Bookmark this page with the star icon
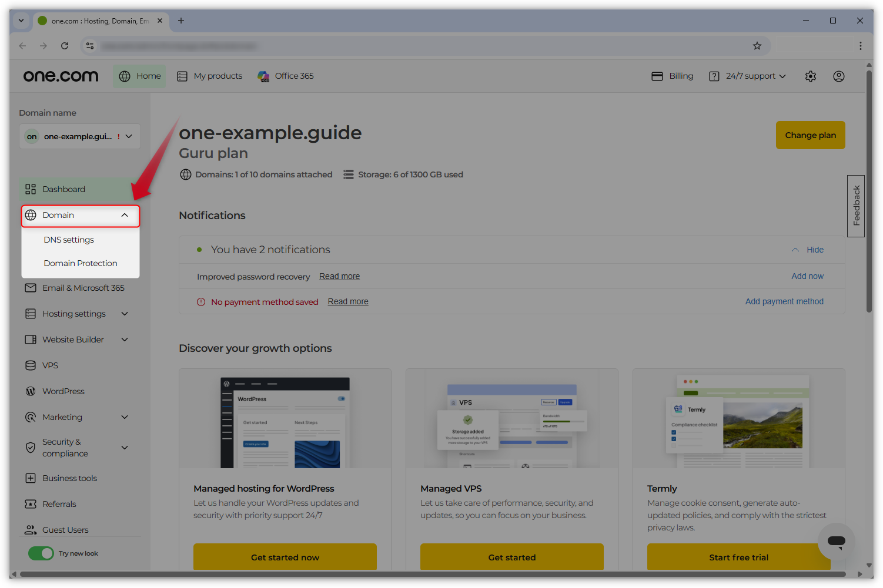Image resolution: width=883 pixels, height=588 pixels. tap(757, 46)
